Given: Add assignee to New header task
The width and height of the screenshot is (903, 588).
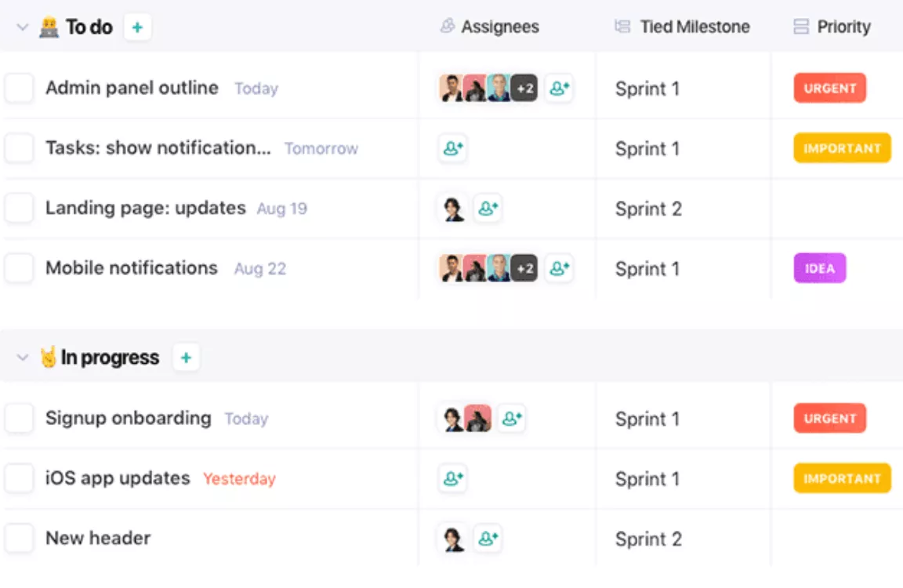Looking at the screenshot, I should [x=488, y=539].
